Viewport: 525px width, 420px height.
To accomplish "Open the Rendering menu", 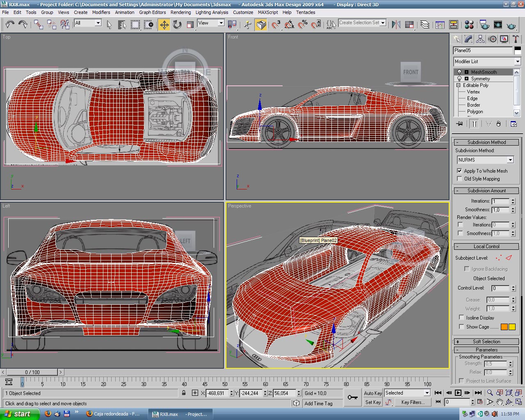I will point(180,12).
